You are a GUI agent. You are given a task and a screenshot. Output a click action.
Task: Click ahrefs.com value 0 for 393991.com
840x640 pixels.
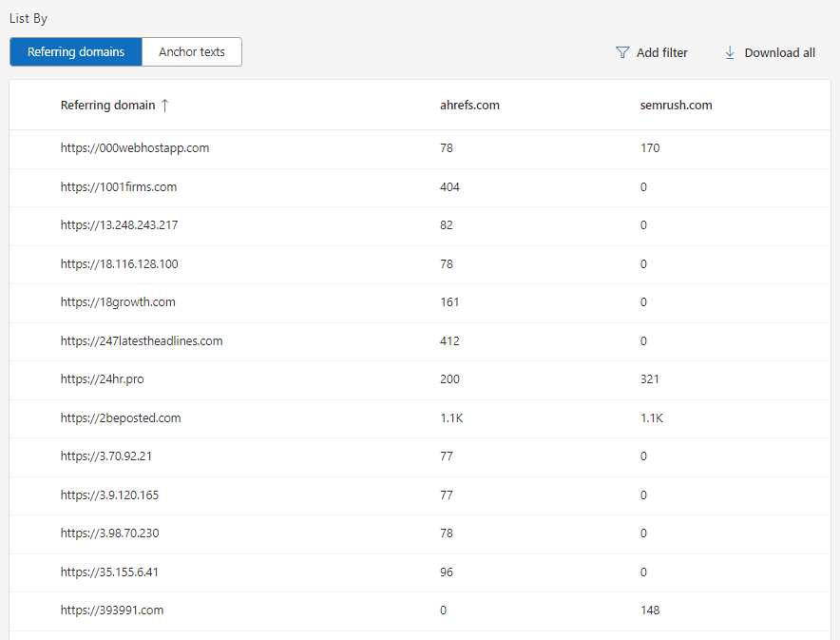pos(443,611)
